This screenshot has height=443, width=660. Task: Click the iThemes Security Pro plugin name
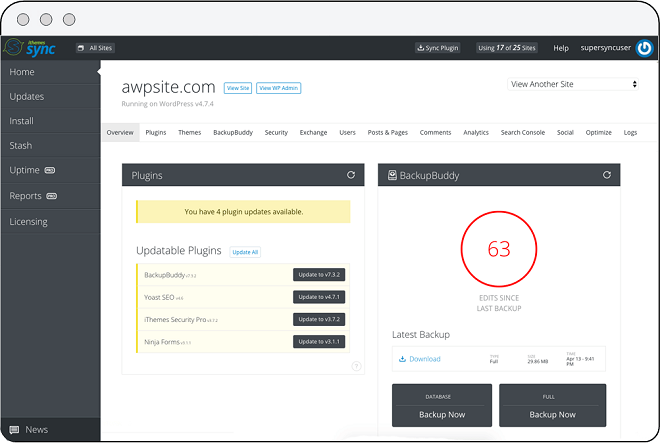click(175, 320)
